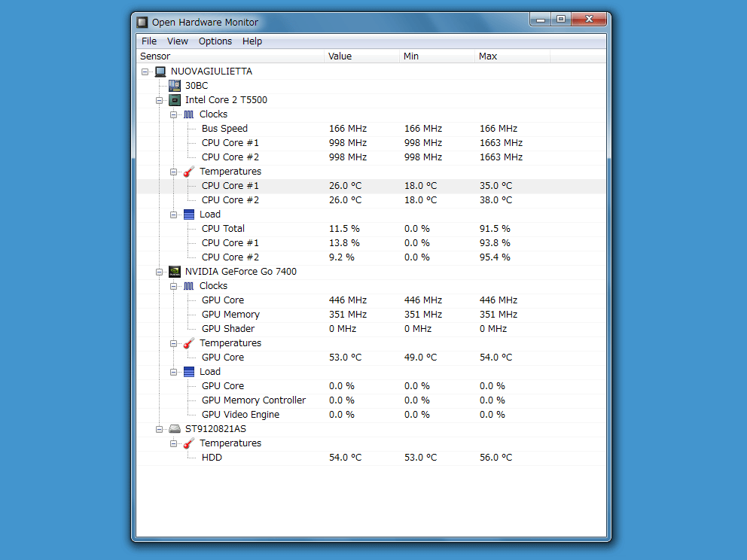This screenshot has width=747, height=560.
Task: Collapse the NVIDIA GeForce Go 7400 node
Action: (x=159, y=272)
